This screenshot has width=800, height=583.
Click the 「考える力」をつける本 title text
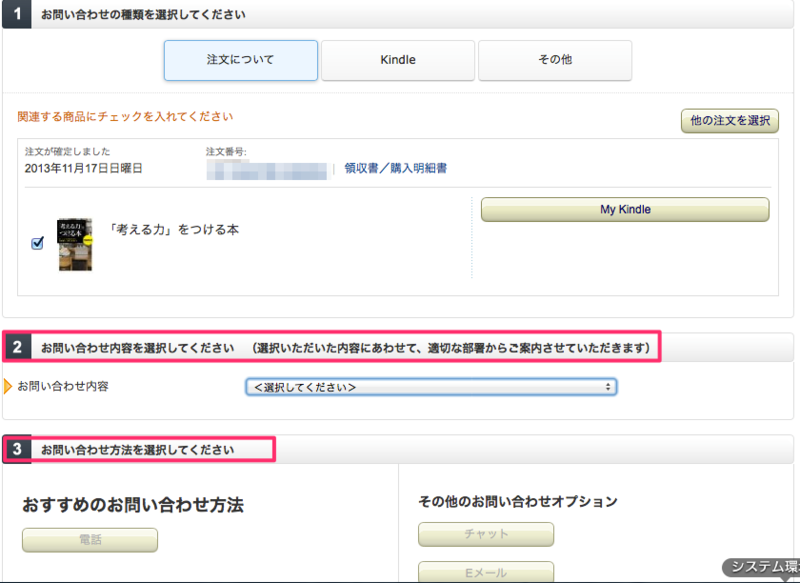(174, 230)
